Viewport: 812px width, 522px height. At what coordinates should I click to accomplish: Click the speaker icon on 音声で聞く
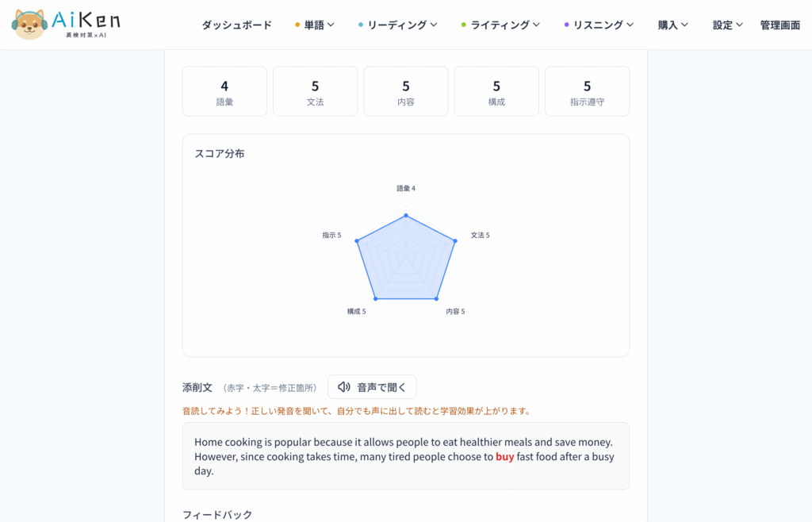(344, 387)
